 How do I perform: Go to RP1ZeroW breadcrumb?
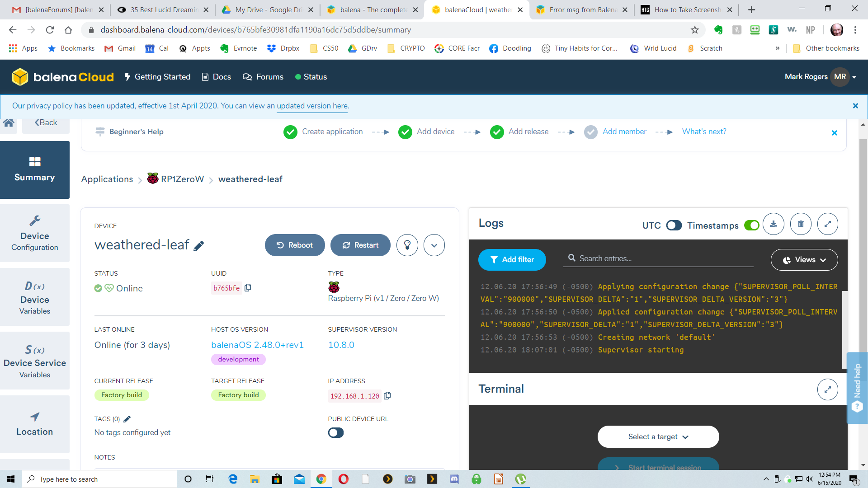pyautogui.click(x=176, y=179)
